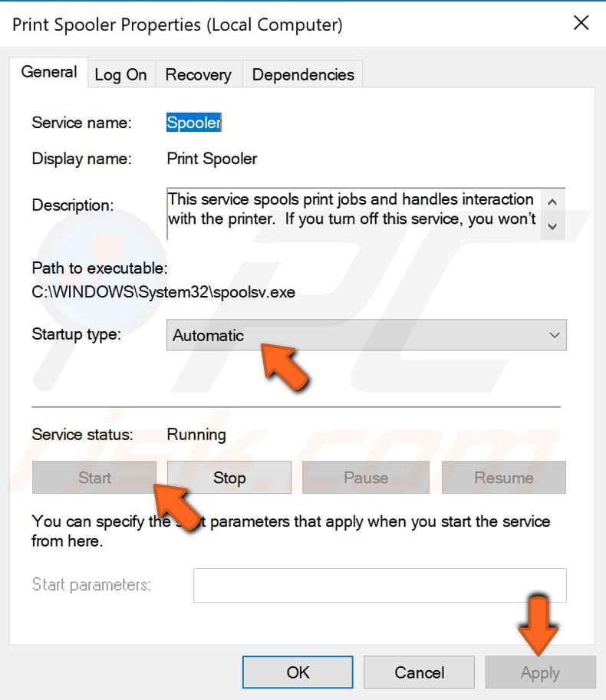View the Dependencies tab
Screen dimensions: 606x700
coord(302,74)
